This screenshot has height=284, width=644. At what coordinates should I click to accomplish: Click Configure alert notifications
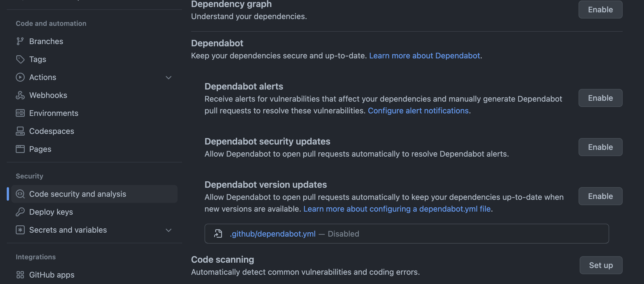[418, 111]
